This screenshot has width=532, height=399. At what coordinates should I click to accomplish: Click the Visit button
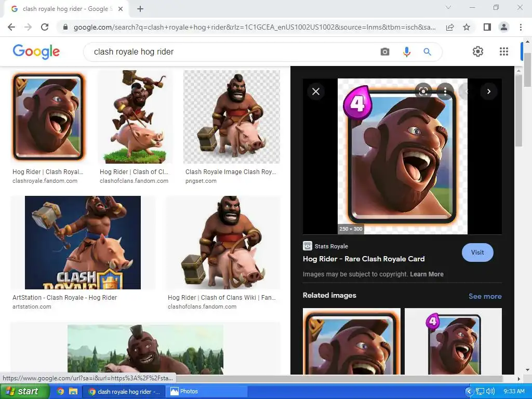(x=477, y=252)
